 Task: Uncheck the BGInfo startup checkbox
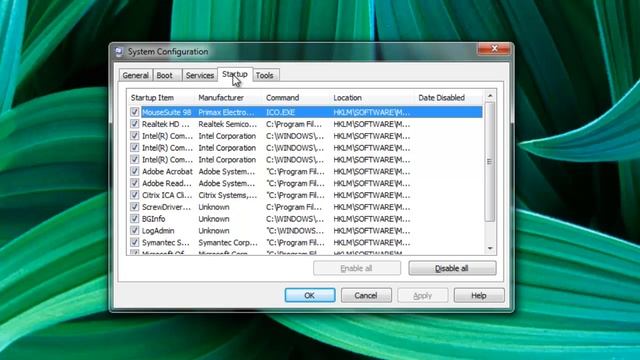click(x=135, y=218)
